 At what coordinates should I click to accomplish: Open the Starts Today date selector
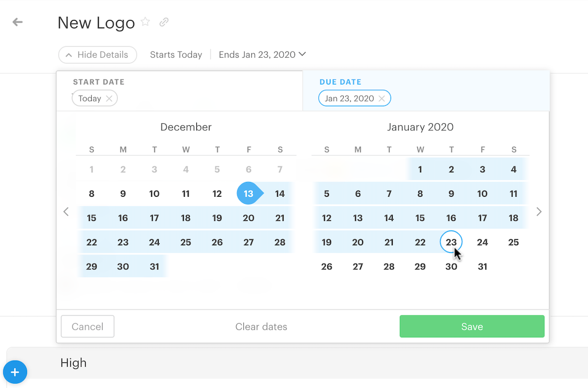tap(176, 54)
